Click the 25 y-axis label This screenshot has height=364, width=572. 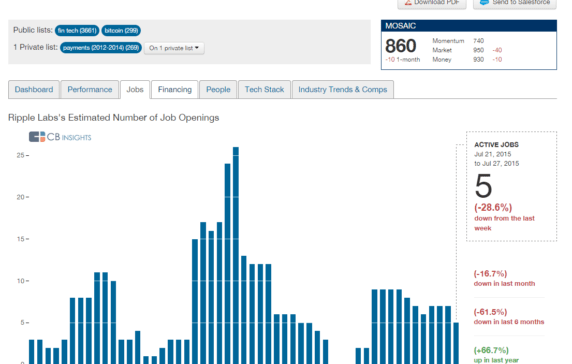(x=20, y=155)
